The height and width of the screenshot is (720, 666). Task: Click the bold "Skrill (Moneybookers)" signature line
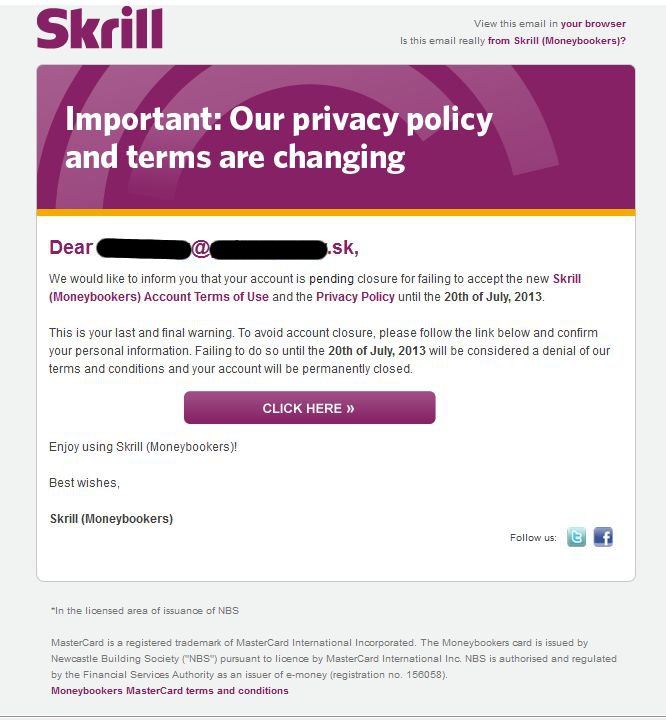coord(111,519)
